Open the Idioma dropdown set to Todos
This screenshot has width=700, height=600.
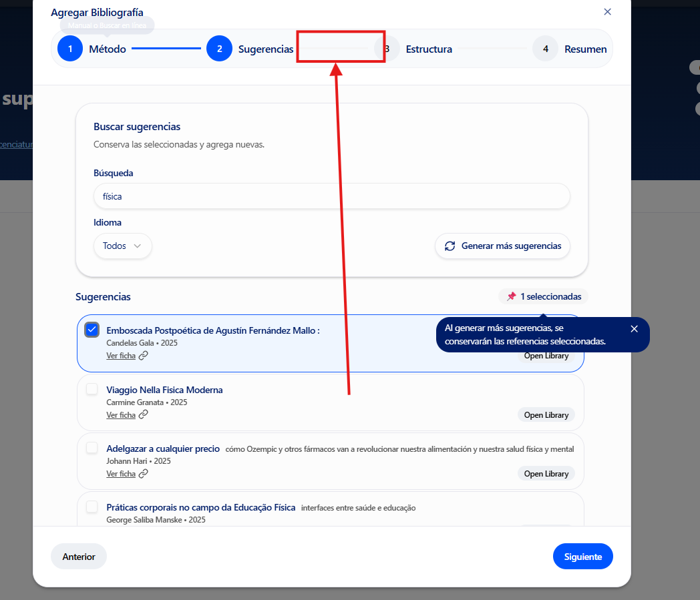pyautogui.click(x=122, y=246)
